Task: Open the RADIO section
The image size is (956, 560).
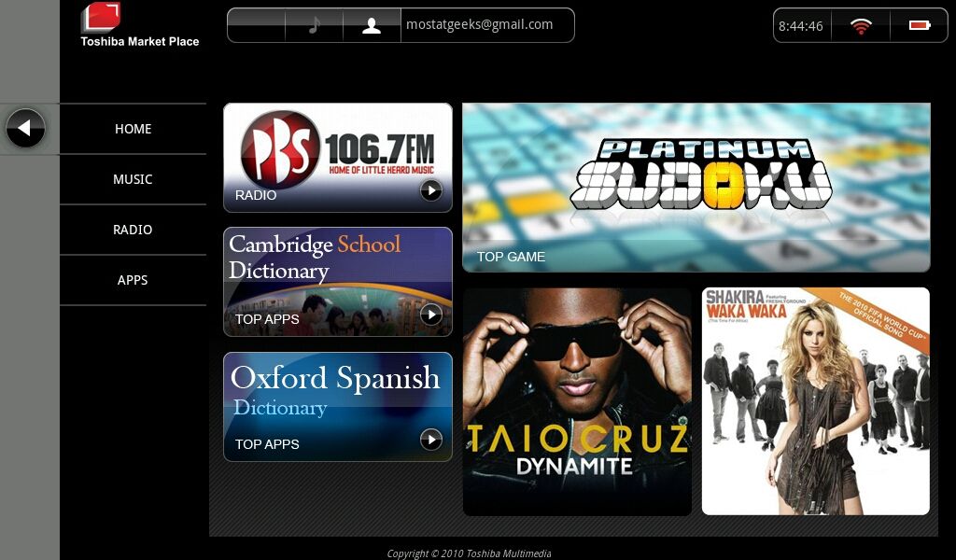Action: 133,230
